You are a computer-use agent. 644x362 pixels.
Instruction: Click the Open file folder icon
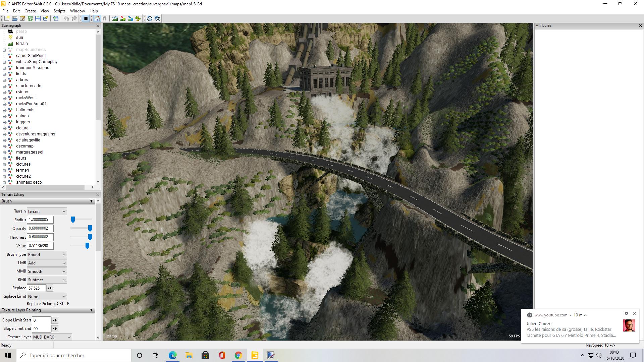15,18
